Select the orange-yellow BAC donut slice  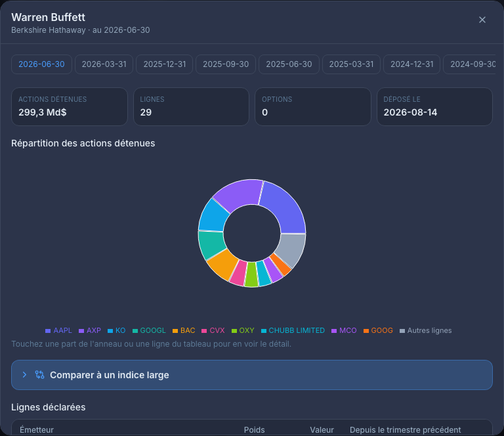coord(223,264)
